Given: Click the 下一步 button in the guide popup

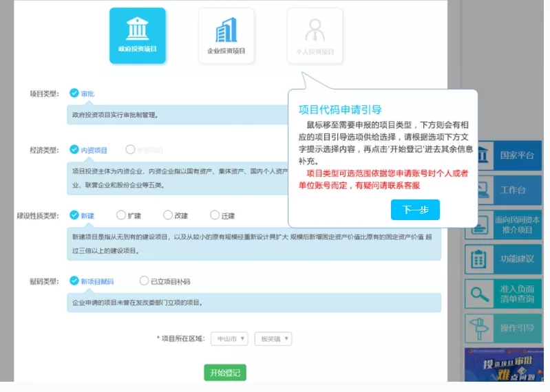Looking at the screenshot, I should [x=415, y=210].
